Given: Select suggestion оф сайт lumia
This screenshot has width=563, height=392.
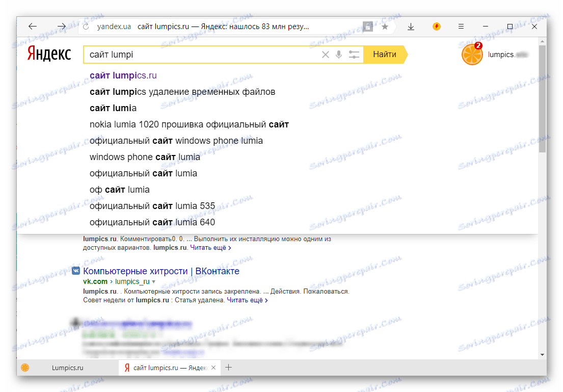Looking at the screenshot, I should [120, 190].
